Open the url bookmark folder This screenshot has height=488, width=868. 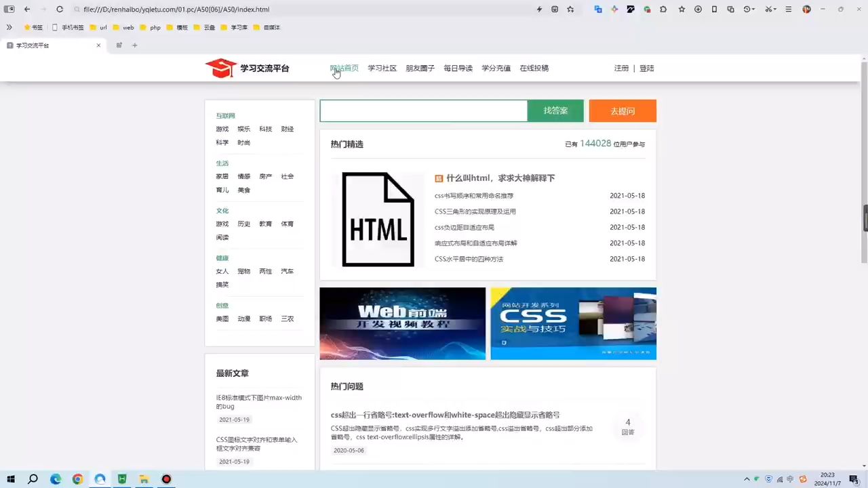click(98, 28)
